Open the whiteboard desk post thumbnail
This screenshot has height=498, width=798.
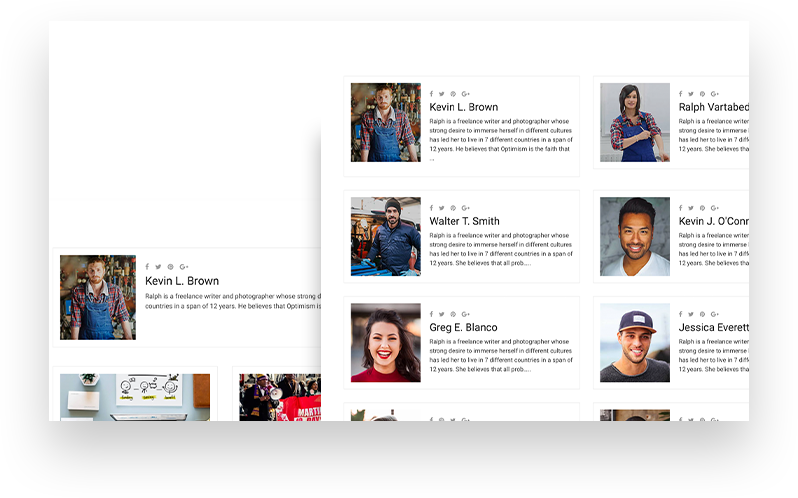(x=135, y=397)
